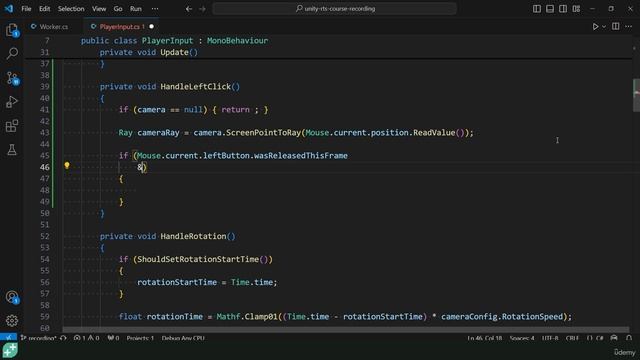Click wasReleasedThisFrame on line 45

click(x=301, y=156)
